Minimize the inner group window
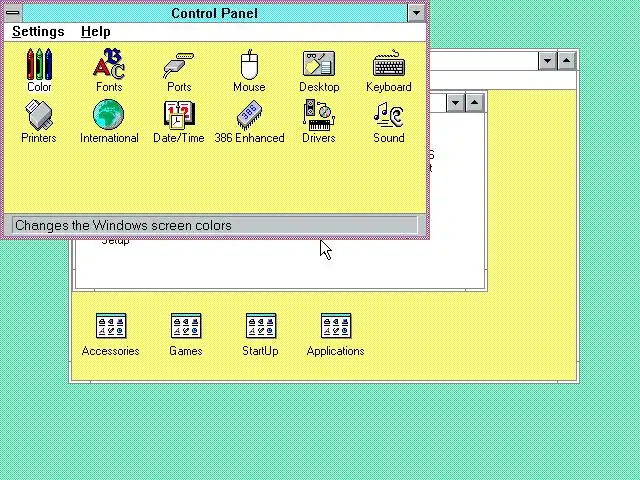 click(456, 102)
